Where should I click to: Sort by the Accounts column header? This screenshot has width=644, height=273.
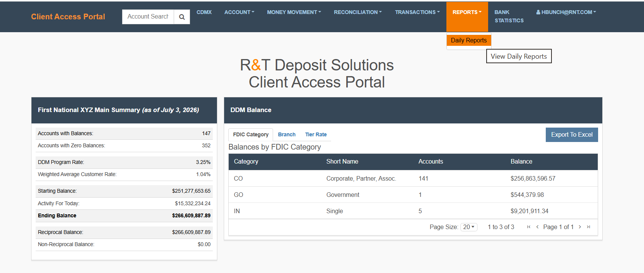coord(430,161)
